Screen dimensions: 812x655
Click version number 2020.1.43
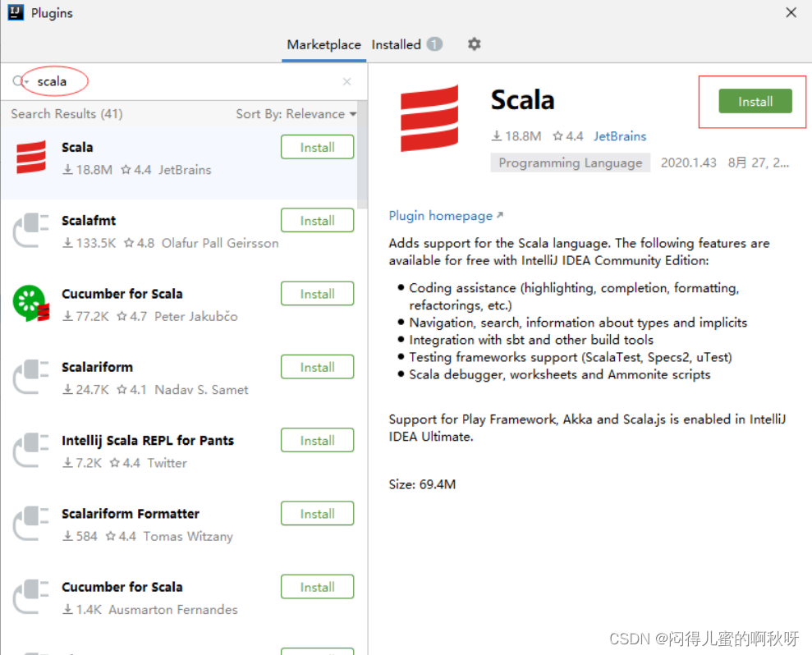(688, 163)
